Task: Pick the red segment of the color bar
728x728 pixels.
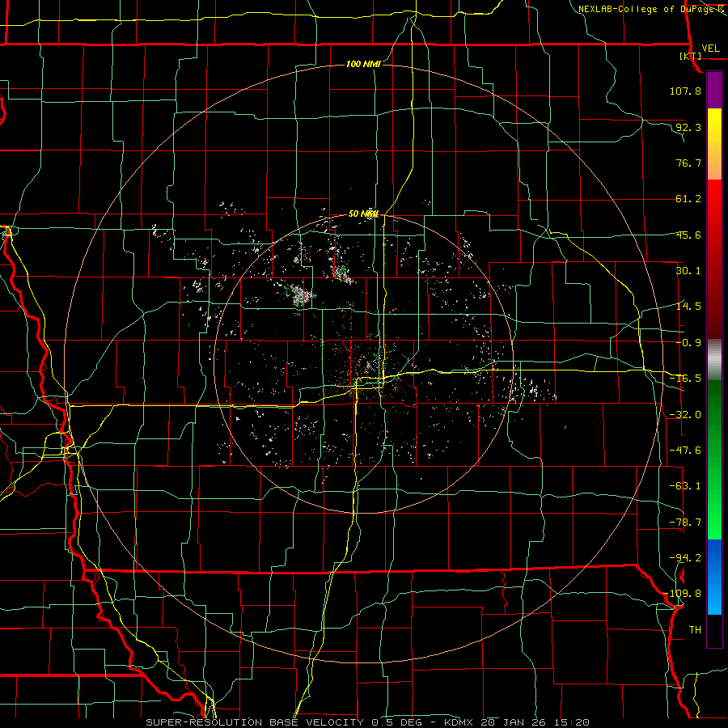Action: [714, 259]
